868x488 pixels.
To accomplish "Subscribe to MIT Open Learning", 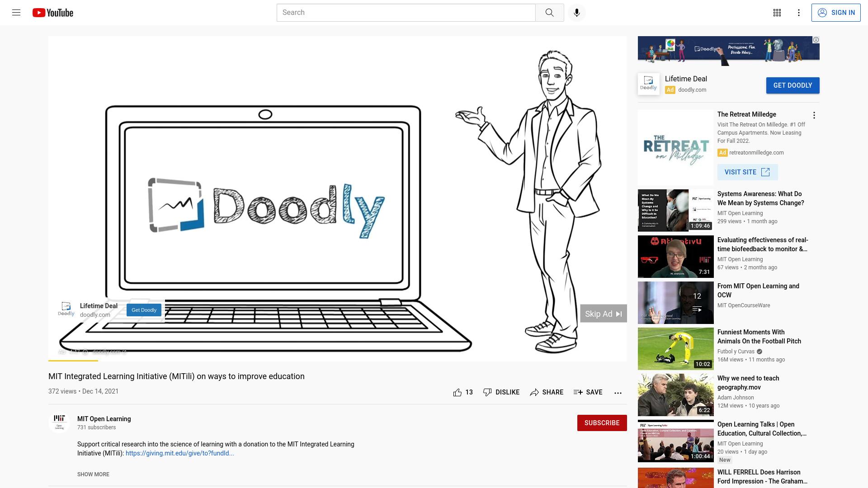I will click(602, 423).
